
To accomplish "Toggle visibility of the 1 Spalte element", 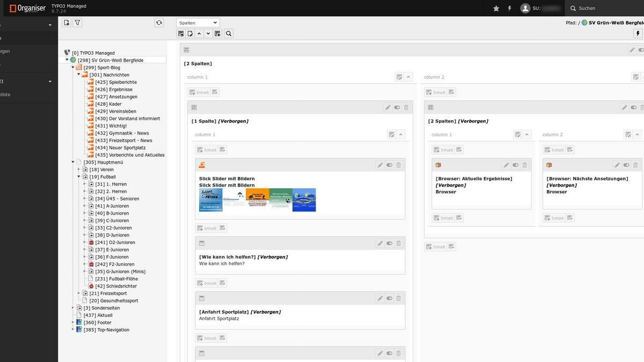I will [x=397, y=107].
